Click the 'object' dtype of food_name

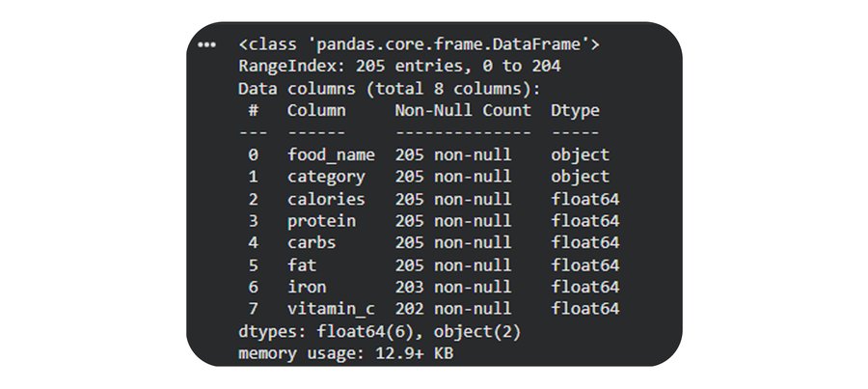580,154
